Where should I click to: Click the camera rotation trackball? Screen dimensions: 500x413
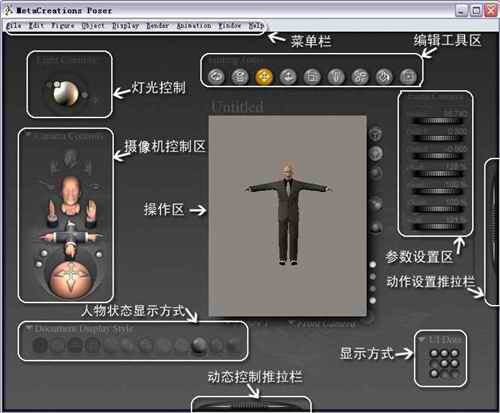[70, 279]
